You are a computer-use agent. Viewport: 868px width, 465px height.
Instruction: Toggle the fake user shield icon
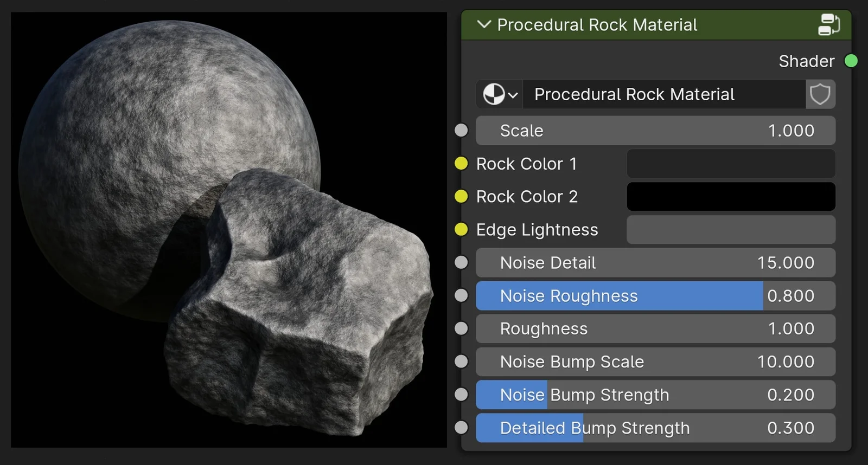pyautogui.click(x=820, y=94)
